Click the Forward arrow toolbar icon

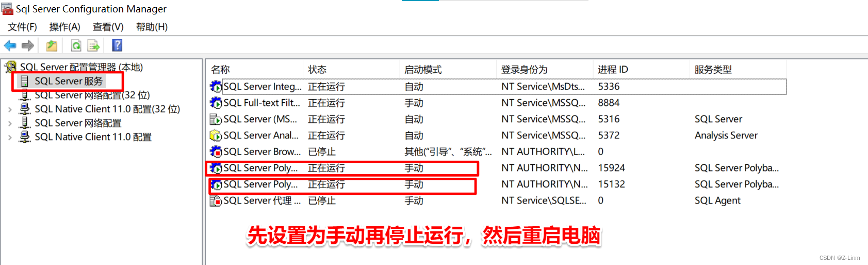pyautogui.click(x=28, y=45)
